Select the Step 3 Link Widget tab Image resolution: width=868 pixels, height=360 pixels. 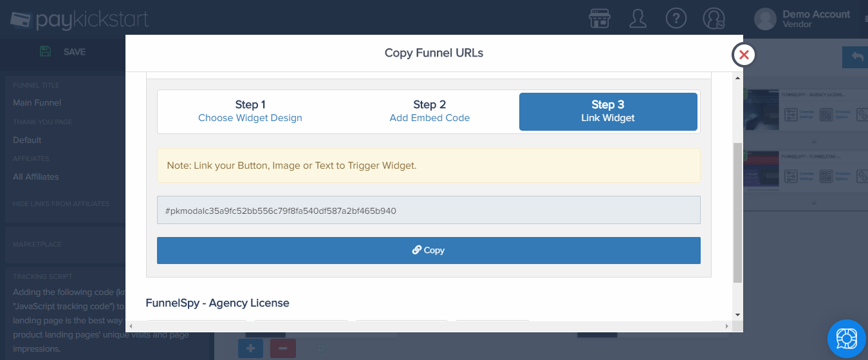[x=608, y=111]
